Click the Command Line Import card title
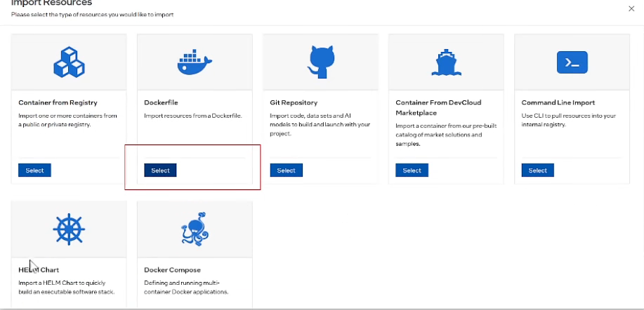This screenshot has width=644, height=310. (558, 102)
